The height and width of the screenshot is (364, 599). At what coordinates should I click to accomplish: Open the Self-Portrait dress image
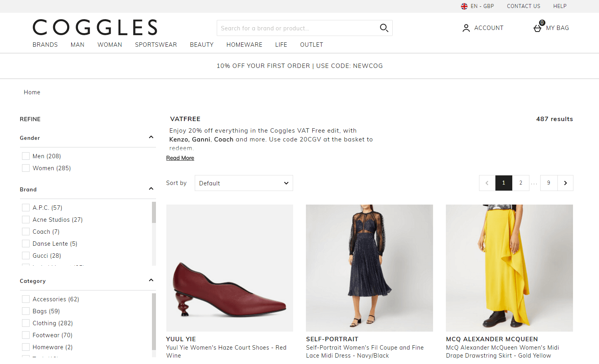[369, 268]
